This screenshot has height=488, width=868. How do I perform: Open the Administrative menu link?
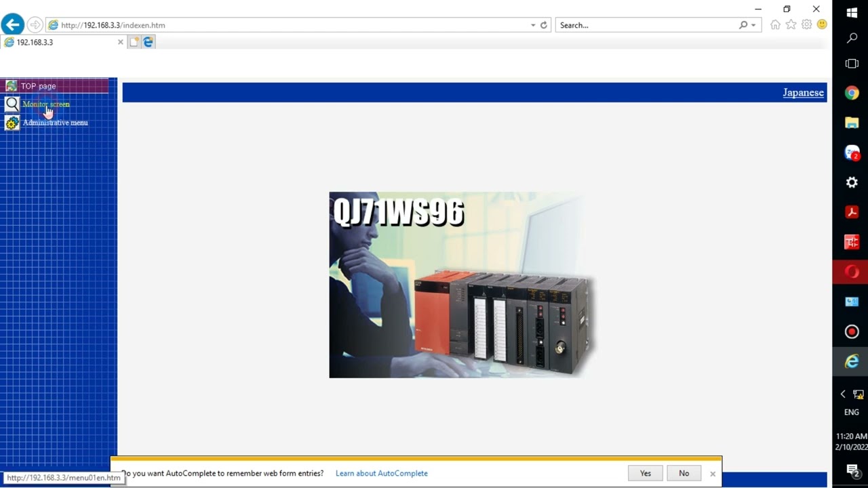56,123
